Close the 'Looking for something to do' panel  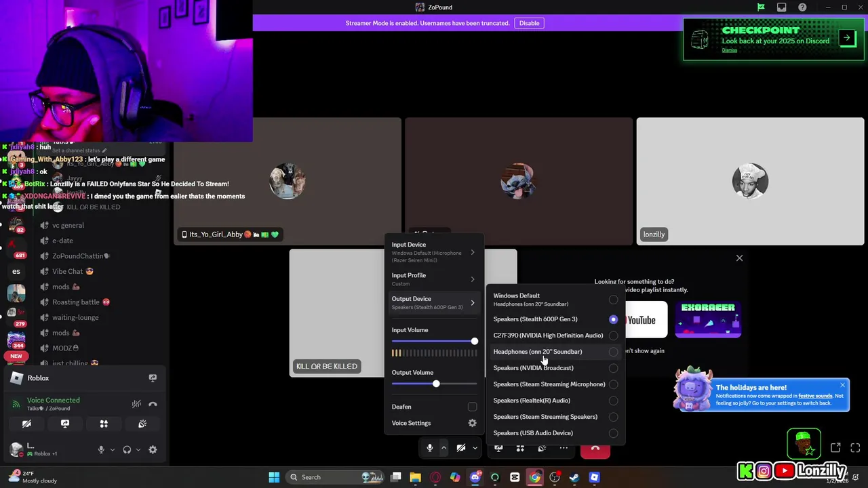(739, 258)
